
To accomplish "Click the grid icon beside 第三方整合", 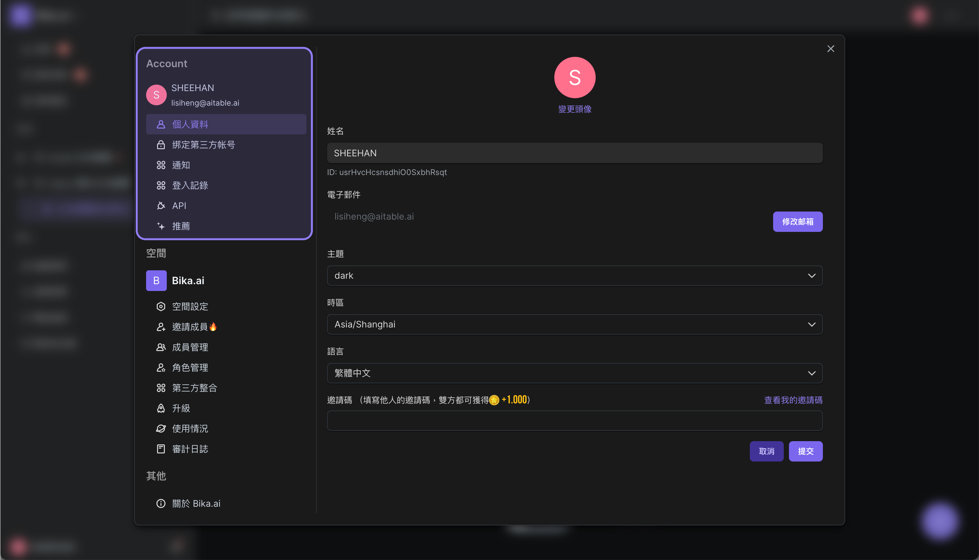I will tap(161, 388).
